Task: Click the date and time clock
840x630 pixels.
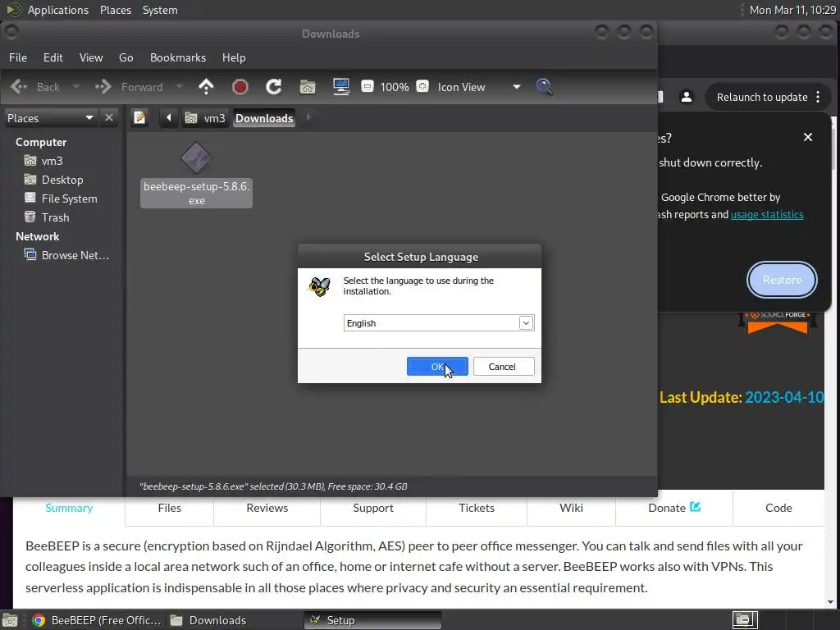Action: pyautogui.click(x=792, y=10)
